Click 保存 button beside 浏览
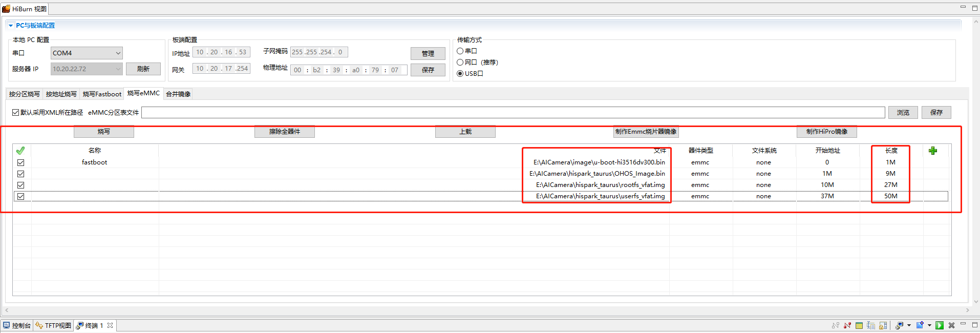Viewport: 980px width, 333px height. tap(936, 112)
